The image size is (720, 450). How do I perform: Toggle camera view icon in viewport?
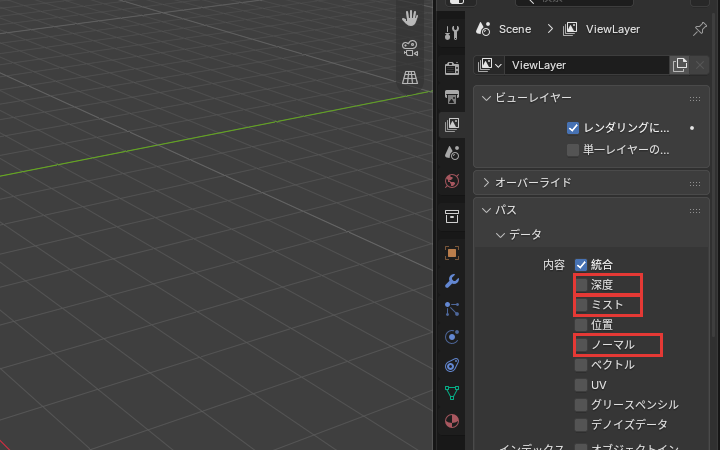(410, 48)
